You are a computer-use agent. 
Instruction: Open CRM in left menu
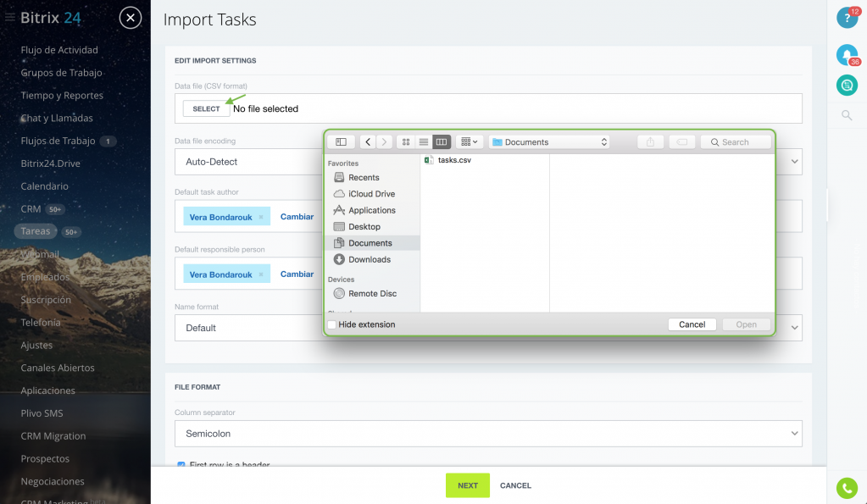click(x=31, y=209)
